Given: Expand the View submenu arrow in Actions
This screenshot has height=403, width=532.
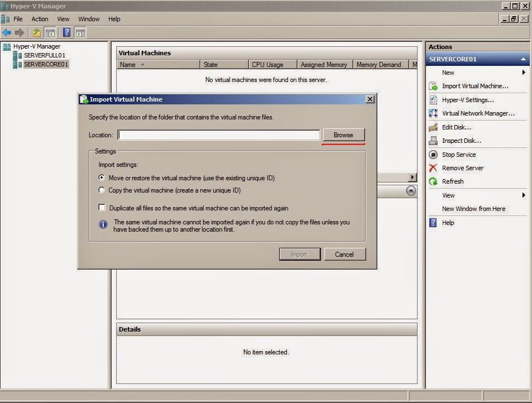Looking at the screenshot, I should tap(524, 195).
